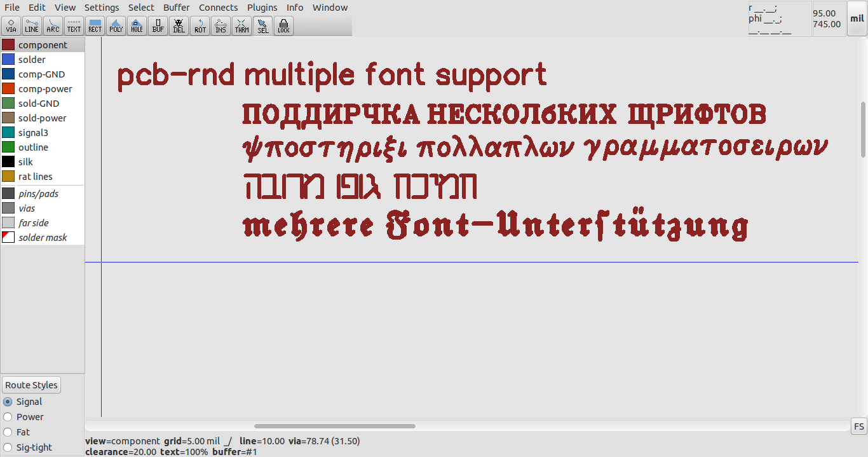Select the LOCK tool

(x=283, y=25)
